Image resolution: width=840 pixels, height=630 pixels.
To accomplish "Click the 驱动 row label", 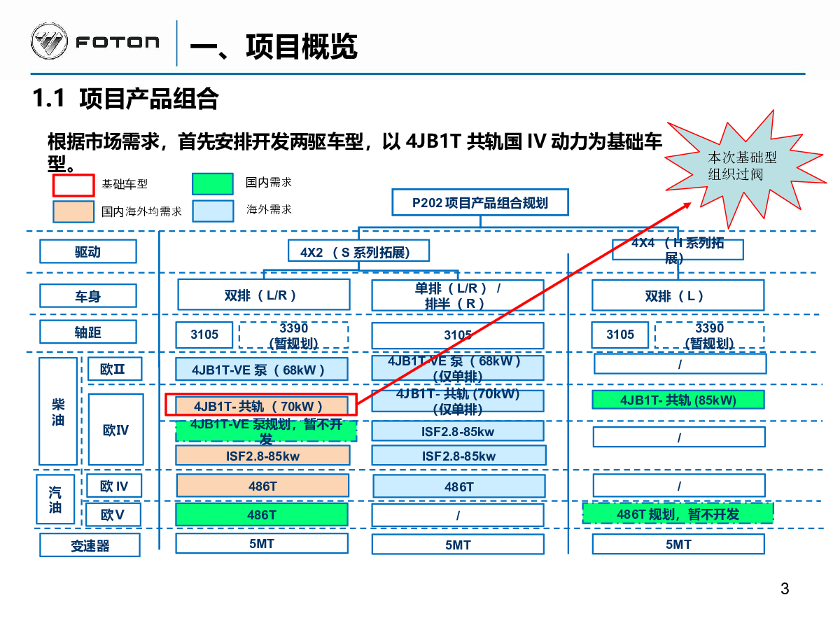I will (x=88, y=251).
